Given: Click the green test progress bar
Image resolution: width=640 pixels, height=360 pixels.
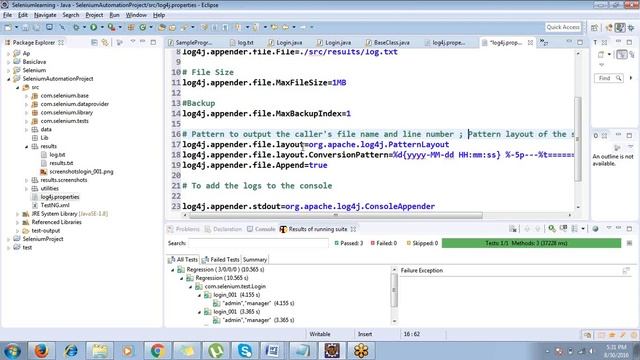Looking at the screenshot, I should click(531, 243).
